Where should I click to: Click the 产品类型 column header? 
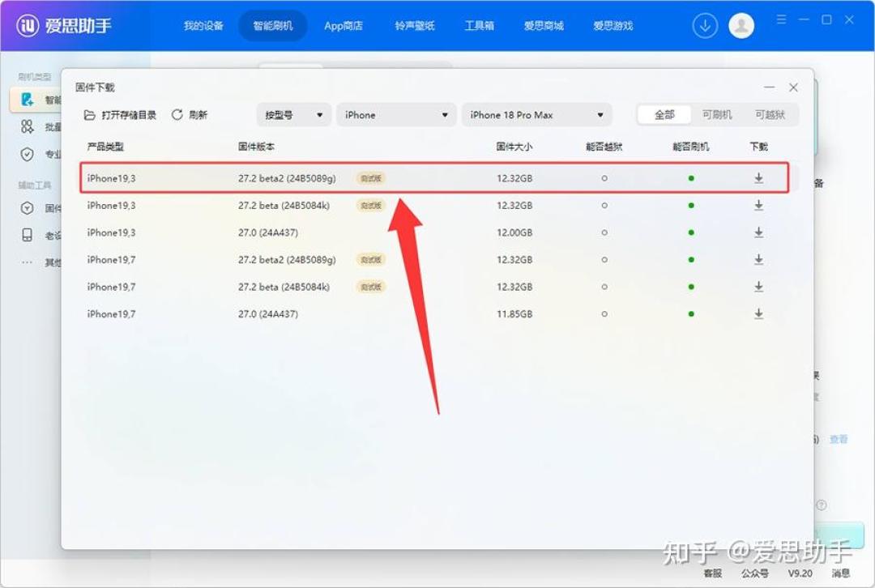coord(105,147)
